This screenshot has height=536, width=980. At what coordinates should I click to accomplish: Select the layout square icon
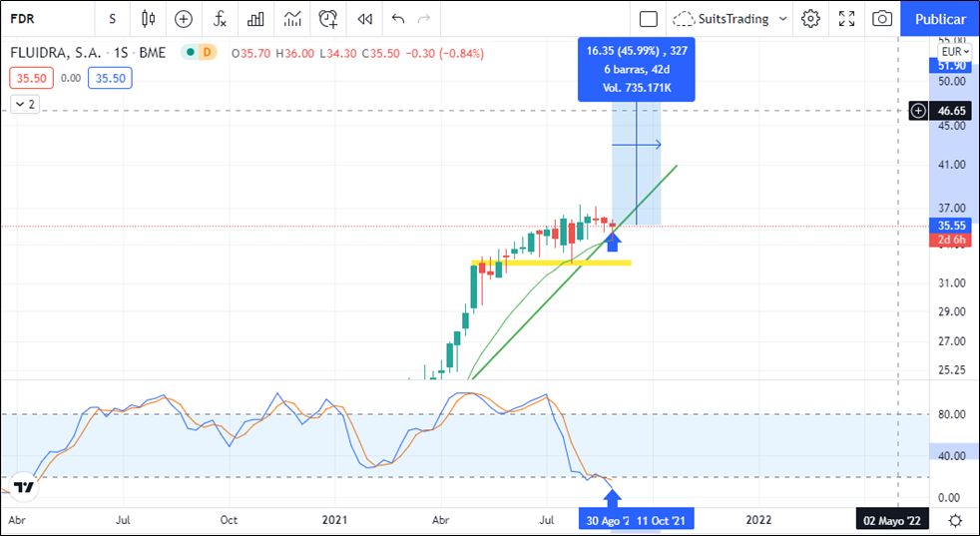[x=649, y=19]
